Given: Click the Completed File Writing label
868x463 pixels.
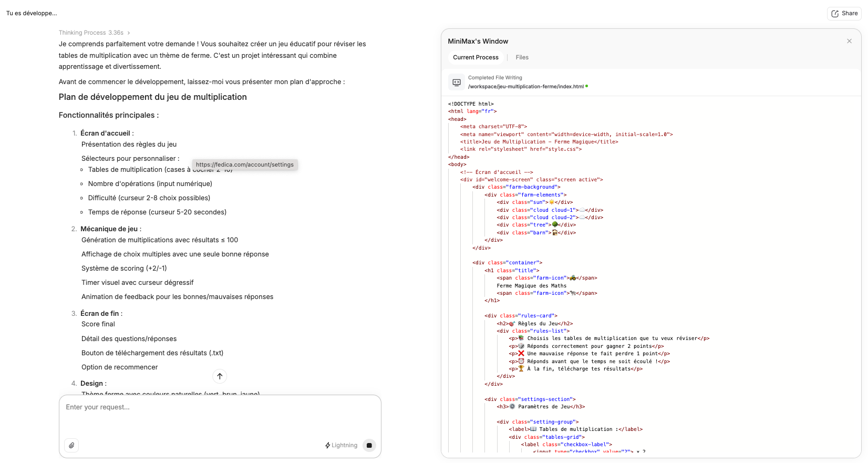Looking at the screenshot, I should pos(495,78).
